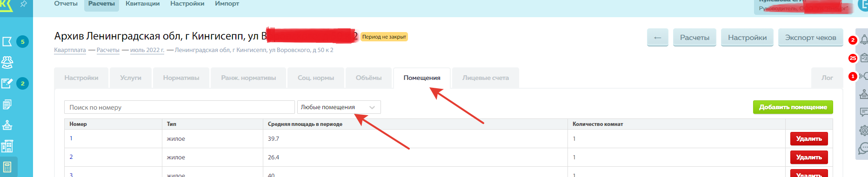Viewport: 868px width, 177px height.
Task: Click the badge 5 next to the flag icon
Action: point(22,41)
